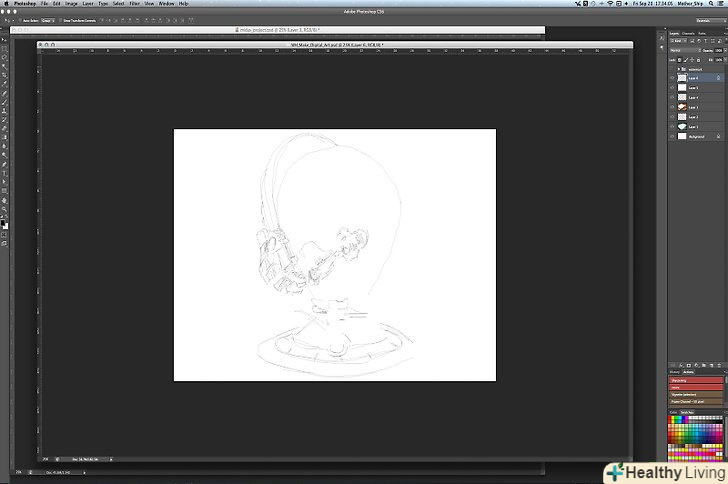Screen dimensions: 728x484
Task: Hide the Background layer with eye icon
Action: point(672,136)
